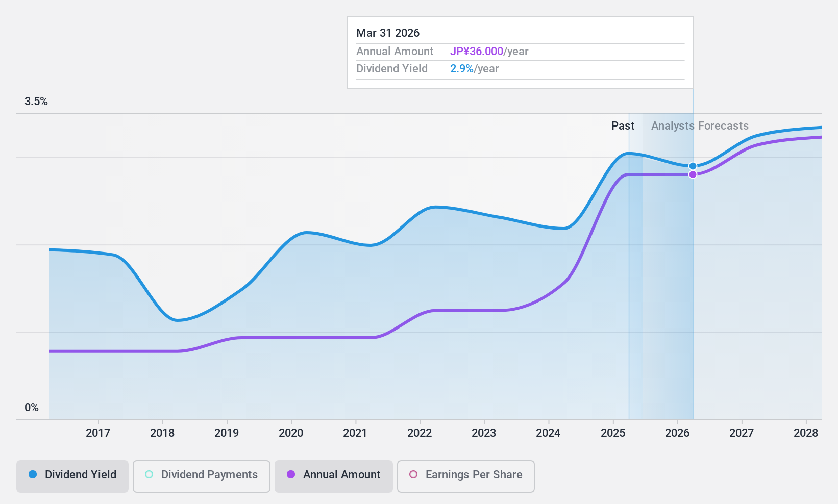The height and width of the screenshot is (504, 838).
Task: Click the 2024 x-axis label
Action: coord(548,433)
